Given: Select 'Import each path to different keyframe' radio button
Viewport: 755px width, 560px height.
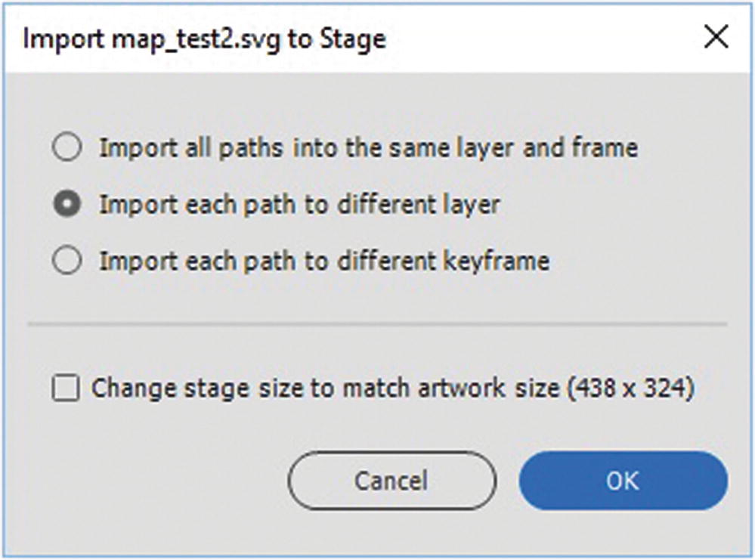Looking at the screenshot, I should tap(67, 261).
